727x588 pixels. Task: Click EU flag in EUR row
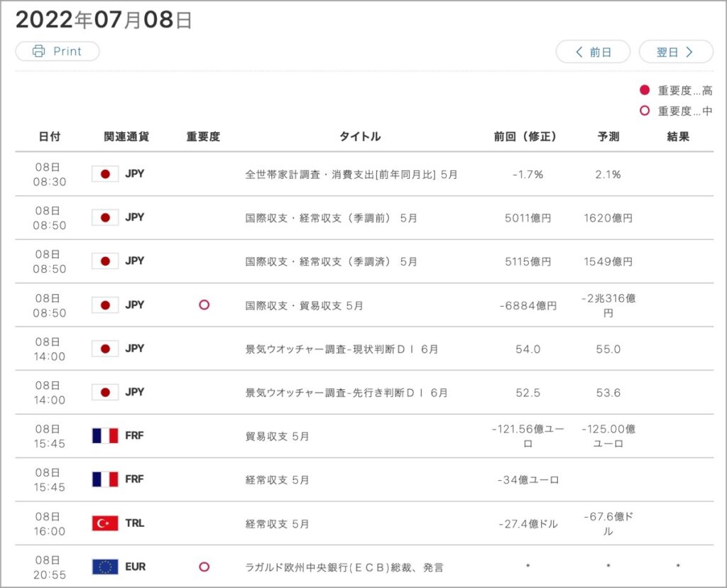(x=105, y=567)
